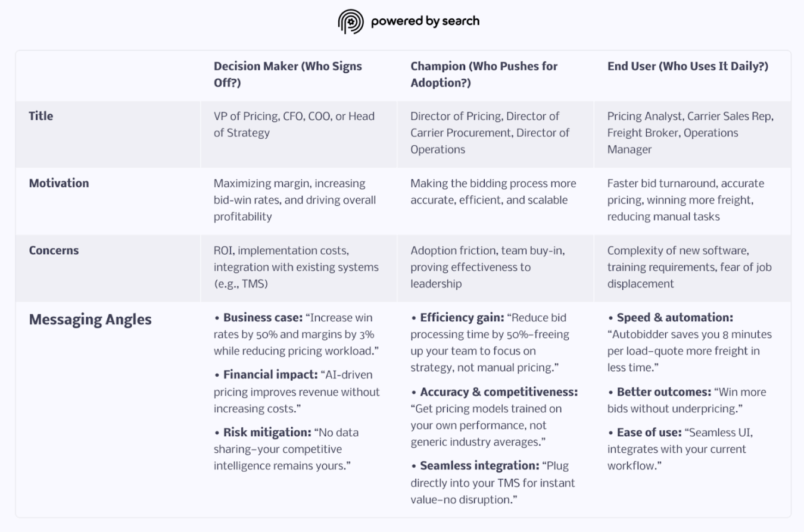Click the "powered by search" brand text

(x=425, y=21)
